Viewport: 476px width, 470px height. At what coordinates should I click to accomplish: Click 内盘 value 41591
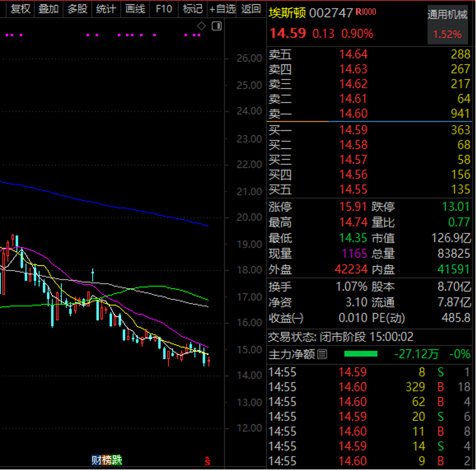tap(454, 269)
